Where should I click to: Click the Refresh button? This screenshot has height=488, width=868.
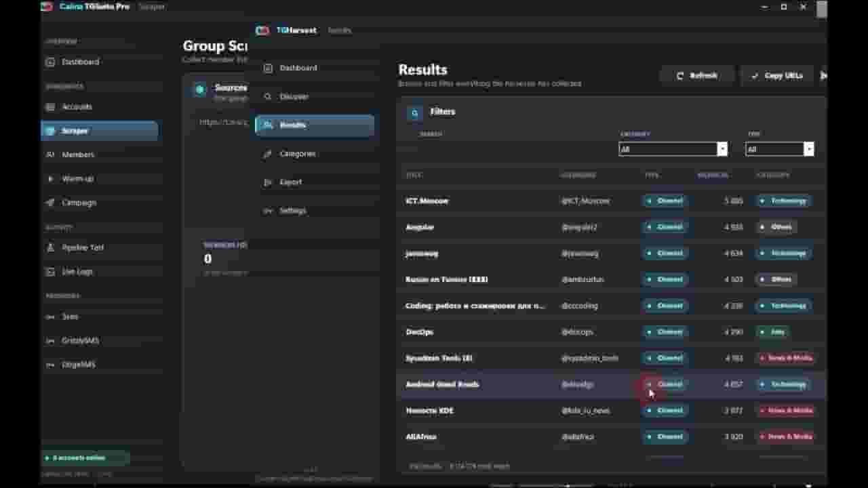tap(697, 76)
